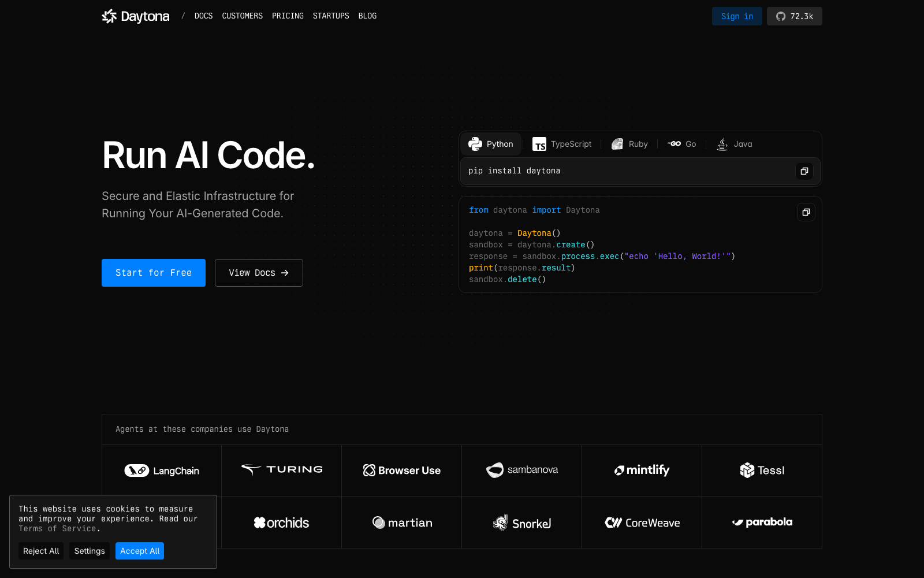Open the Terms of Service link

pyautogui.click(x=58, y=528)
